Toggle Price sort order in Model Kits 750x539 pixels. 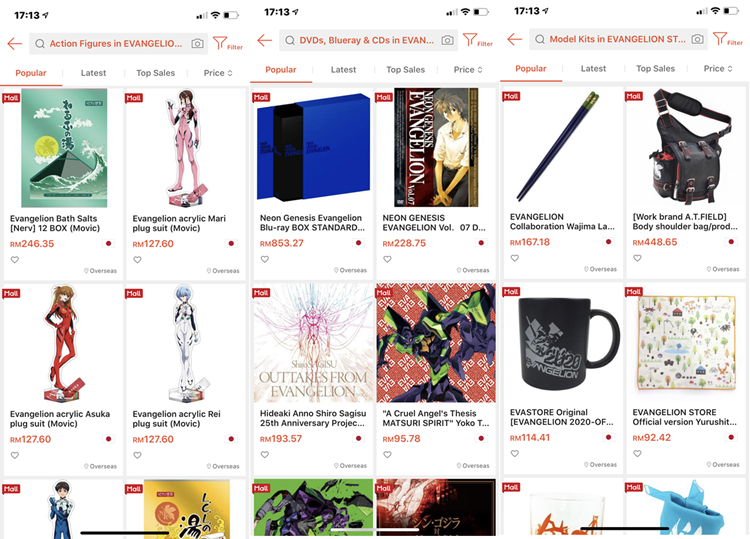pyautogui.click(x=718, y=68)
